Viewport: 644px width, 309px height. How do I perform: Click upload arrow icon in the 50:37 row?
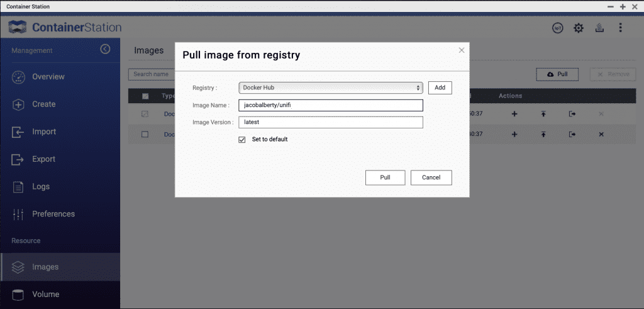(x=543, y=114)
